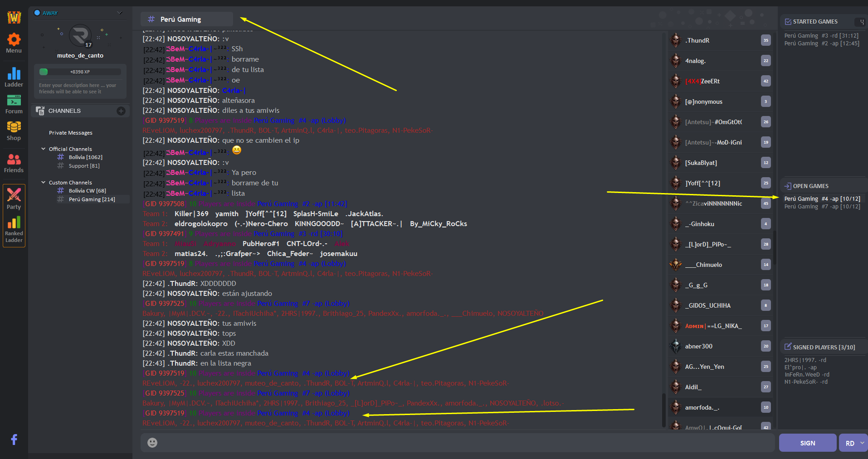Viewport: 868px width, 459px height.
Task: Click the hash icon beside Perú Gaming [214]
Action: click(x=61, y=199)
